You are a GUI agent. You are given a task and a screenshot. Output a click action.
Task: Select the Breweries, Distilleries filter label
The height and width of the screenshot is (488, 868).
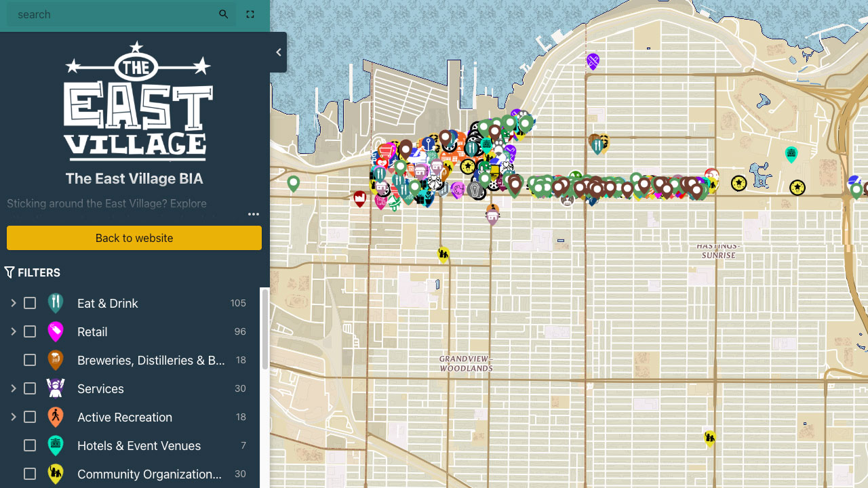pos(151,360)
